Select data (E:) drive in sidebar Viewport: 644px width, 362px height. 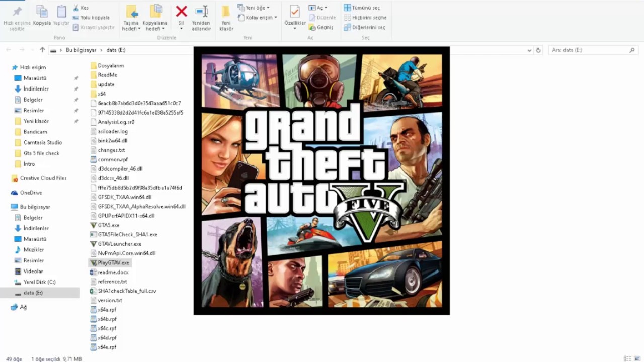click(33, 293)
